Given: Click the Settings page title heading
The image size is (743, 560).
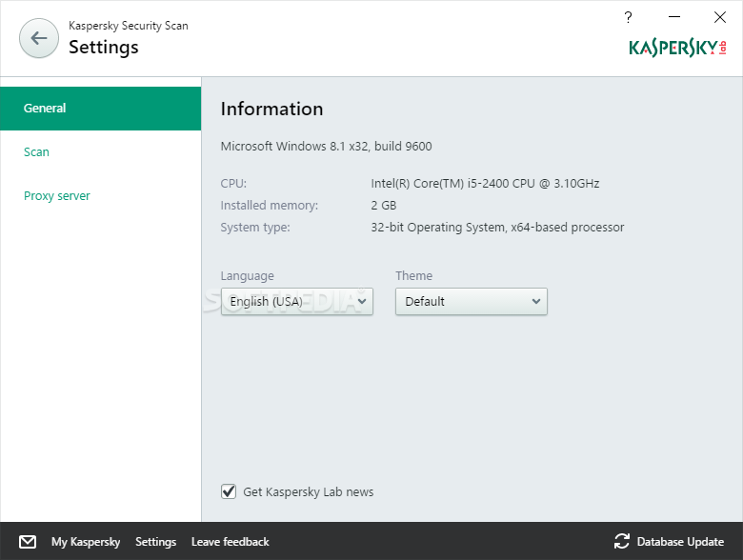Looking at the screenshot, I should [104, 48].
